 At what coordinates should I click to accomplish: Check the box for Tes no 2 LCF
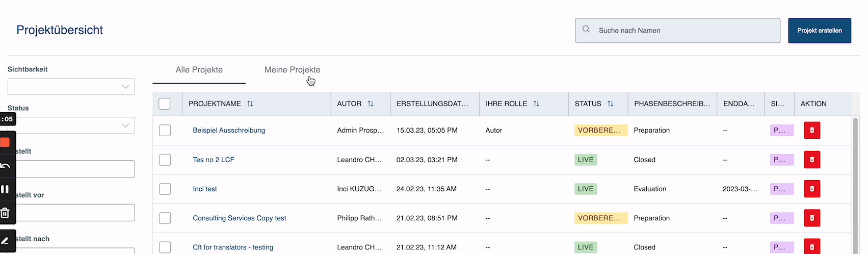165,160
